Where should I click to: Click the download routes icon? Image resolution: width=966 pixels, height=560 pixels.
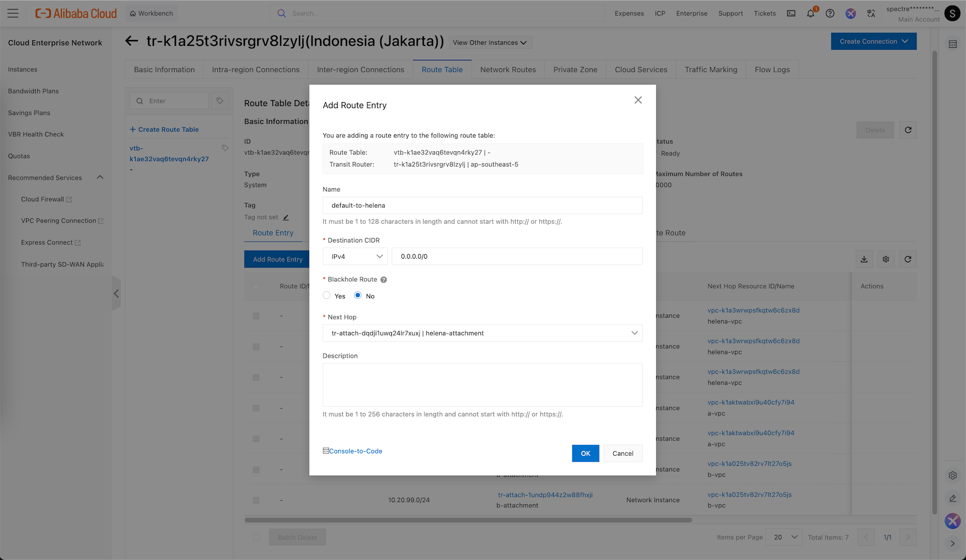(x=864, y=259)
